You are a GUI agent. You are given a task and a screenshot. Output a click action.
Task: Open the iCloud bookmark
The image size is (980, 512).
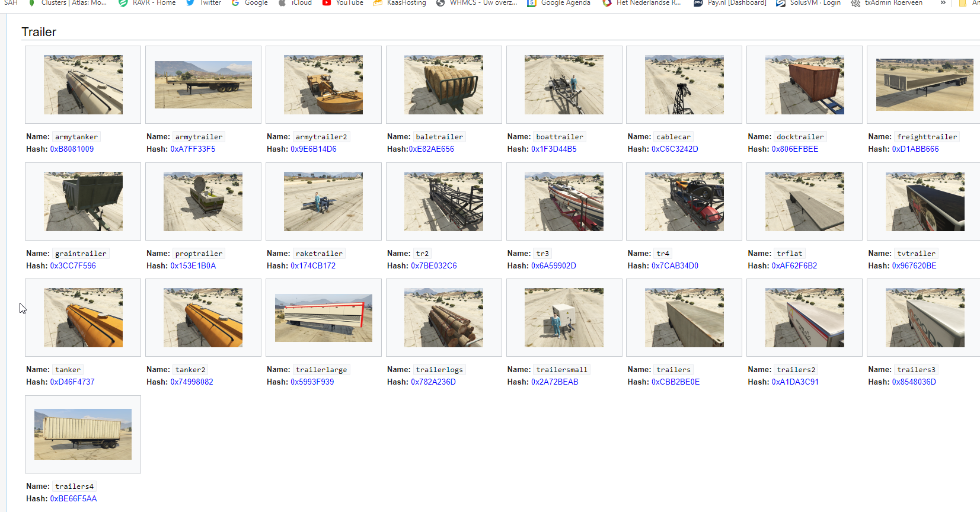[295, 3]
